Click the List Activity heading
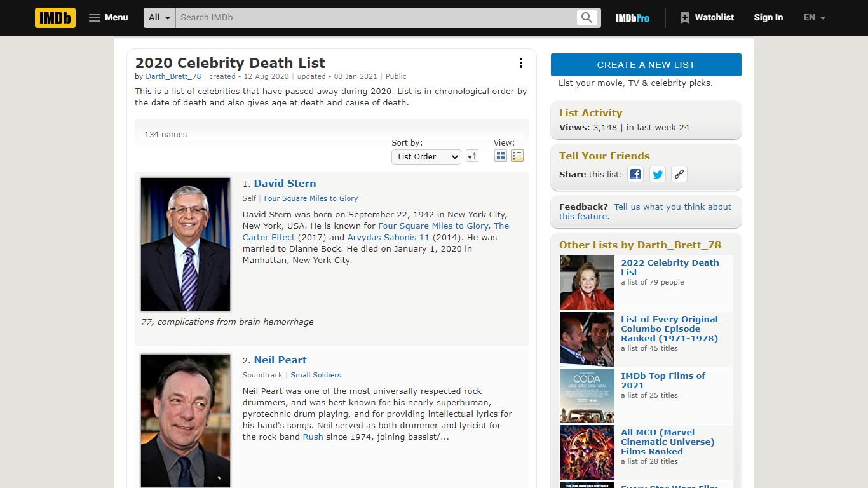The width and height of the screenshot is (868, 488). tap(590, 113)
